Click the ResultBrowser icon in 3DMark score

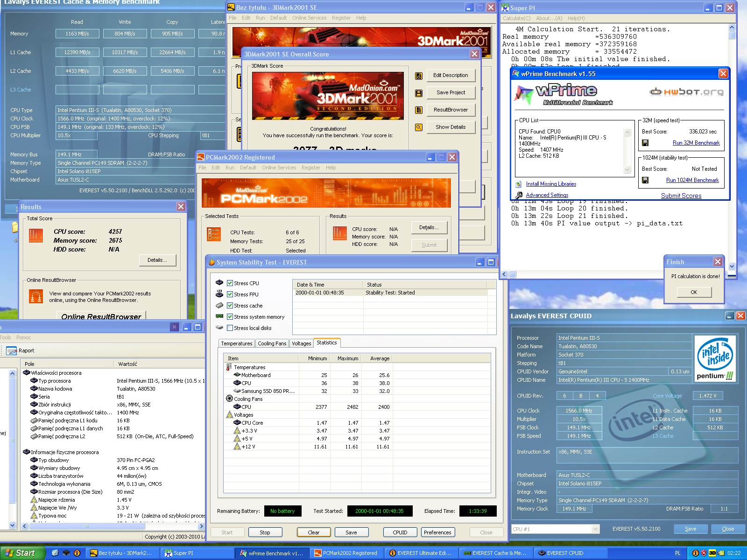tap(419, 110)
